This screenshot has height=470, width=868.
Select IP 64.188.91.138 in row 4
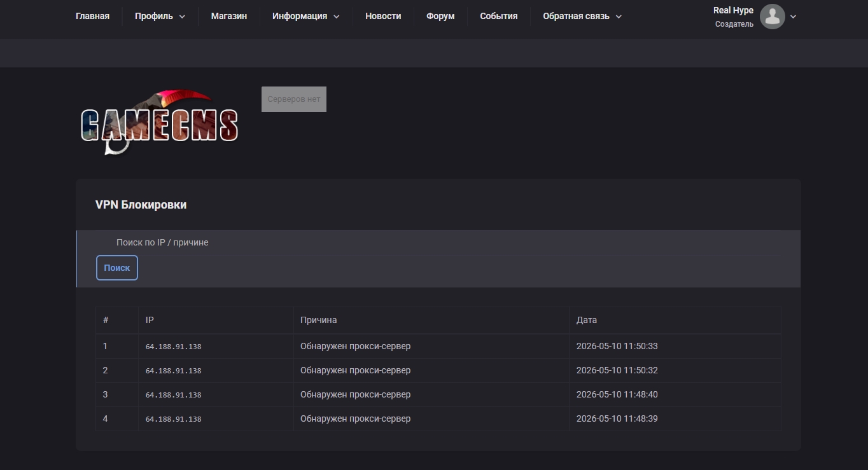click(173, 419)
